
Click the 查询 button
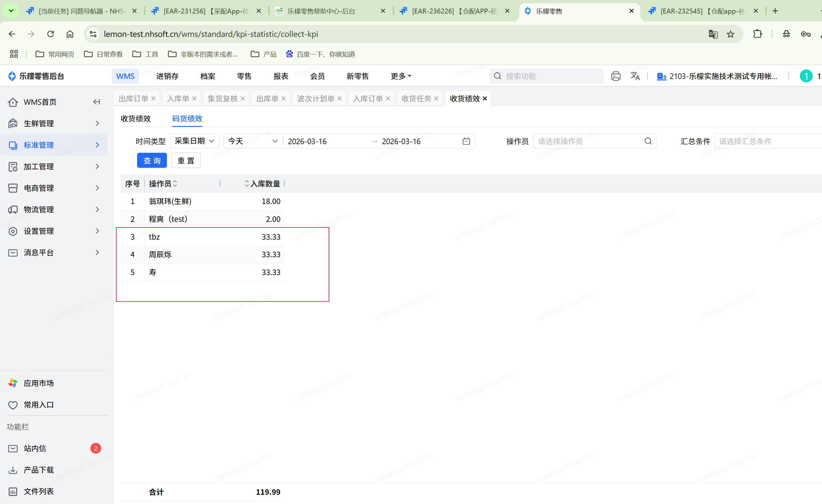pos(152,160)
